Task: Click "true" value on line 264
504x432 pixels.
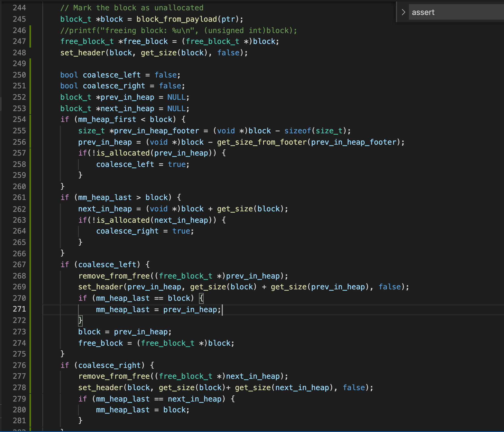Action: 181,231
